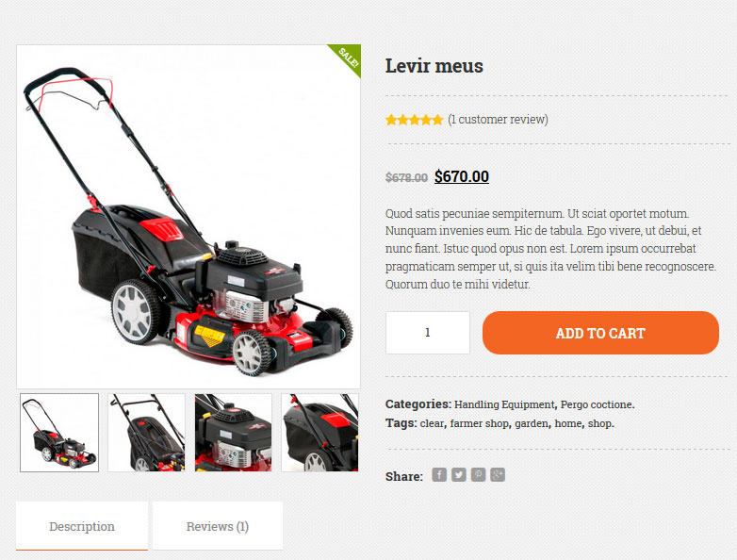This screenshot has width=737, height=560.
Task: Switch to the Reviews (1) tab
Action: (x=218, y=526)
